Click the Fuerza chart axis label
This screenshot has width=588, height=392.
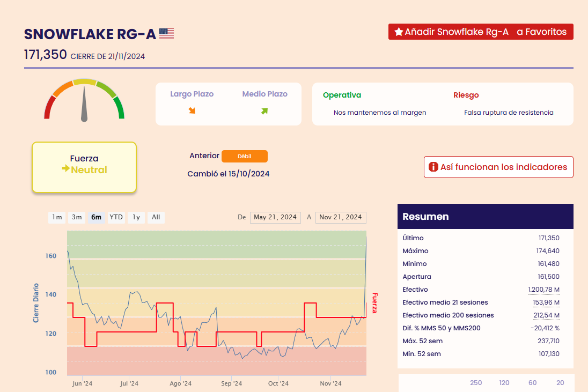374,303
